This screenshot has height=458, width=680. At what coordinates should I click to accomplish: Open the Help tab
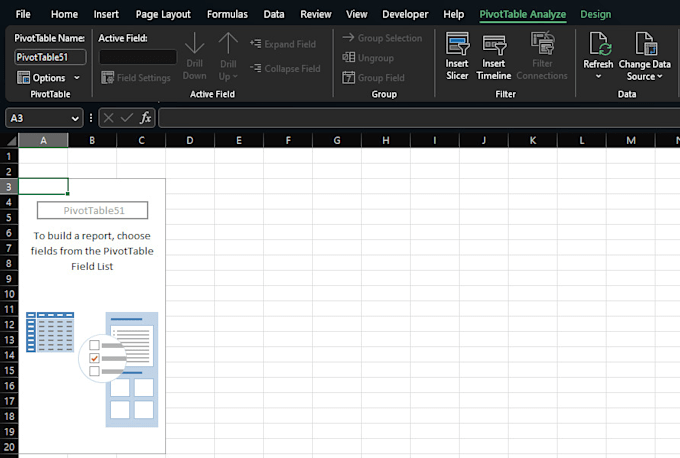point(454,14)
